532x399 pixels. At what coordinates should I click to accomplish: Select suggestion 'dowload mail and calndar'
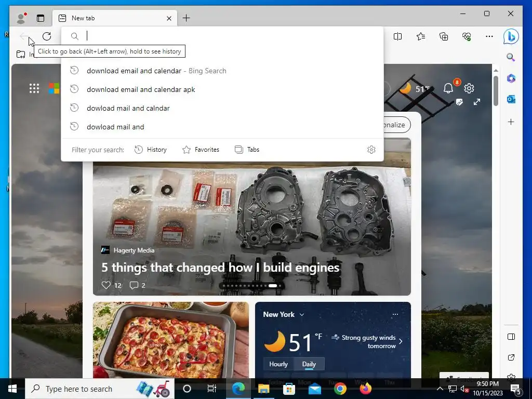click(222, 108)
